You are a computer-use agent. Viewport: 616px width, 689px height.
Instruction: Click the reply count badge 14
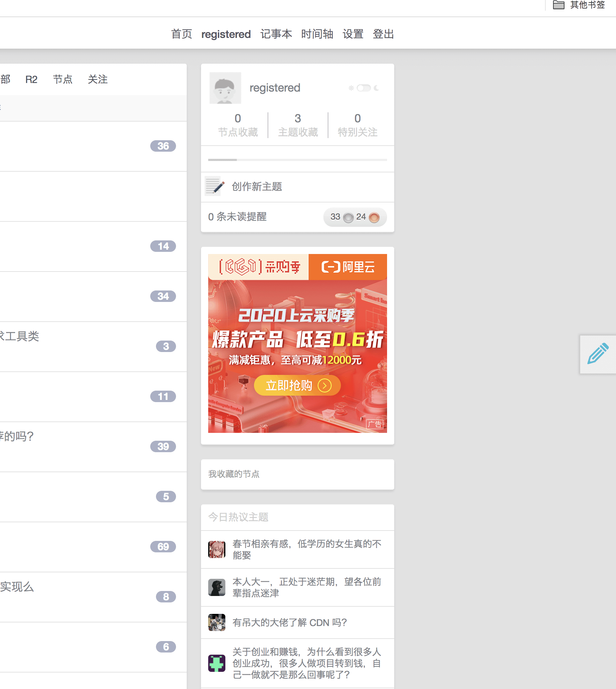[163, 246]
